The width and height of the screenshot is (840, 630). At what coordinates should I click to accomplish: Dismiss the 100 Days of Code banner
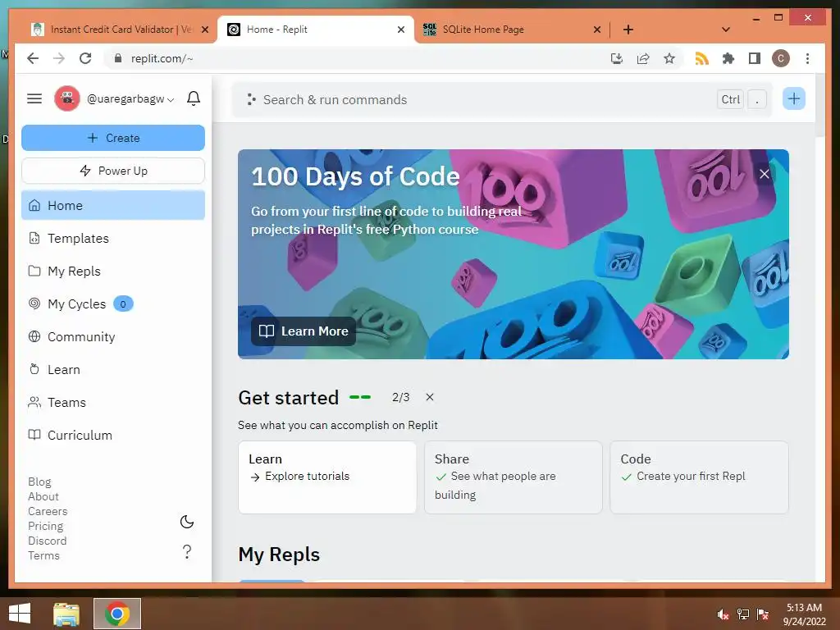click(x=764, y=174)
